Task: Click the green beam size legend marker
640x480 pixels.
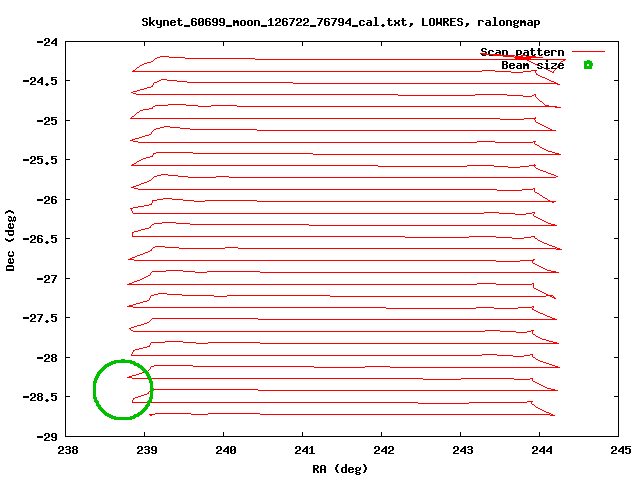Action: (x=588, y=65)
